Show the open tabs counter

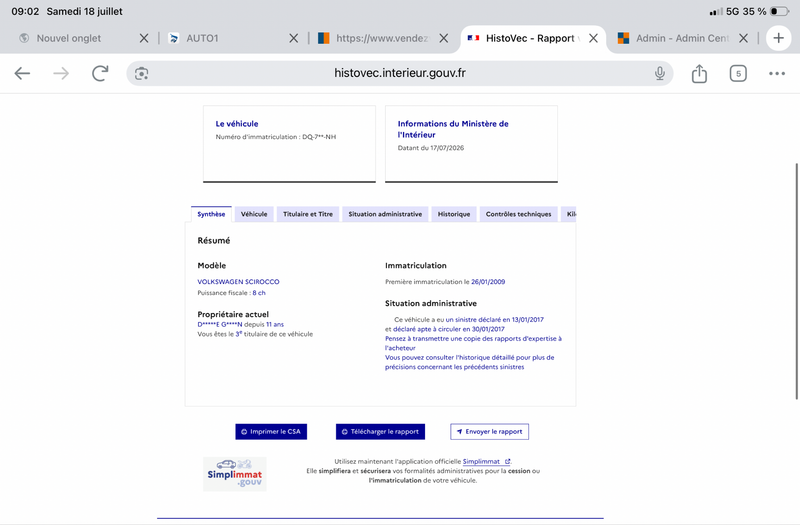pyautogui.click(x=738, y=73)
